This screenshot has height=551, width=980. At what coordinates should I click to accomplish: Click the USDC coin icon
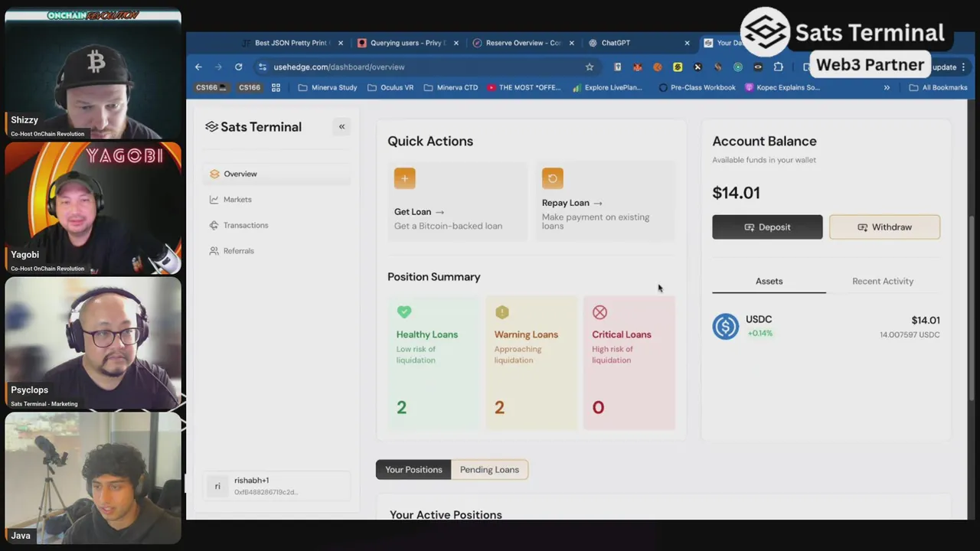click(726, 327)
